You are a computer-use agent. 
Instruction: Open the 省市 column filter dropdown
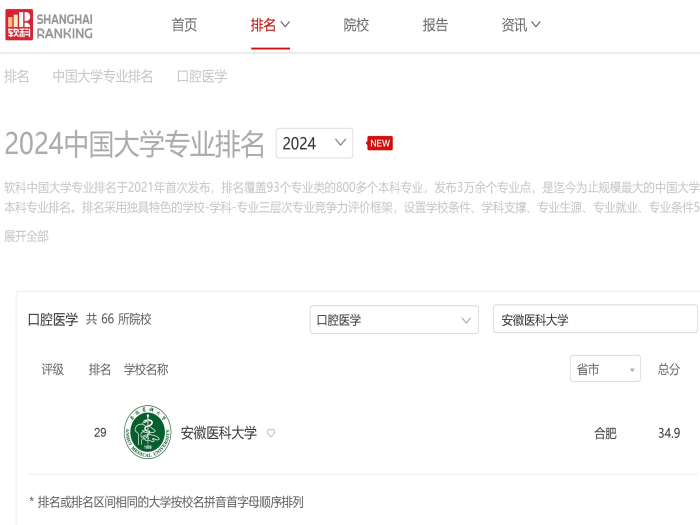pyautogui.click(x=605, y=369)
